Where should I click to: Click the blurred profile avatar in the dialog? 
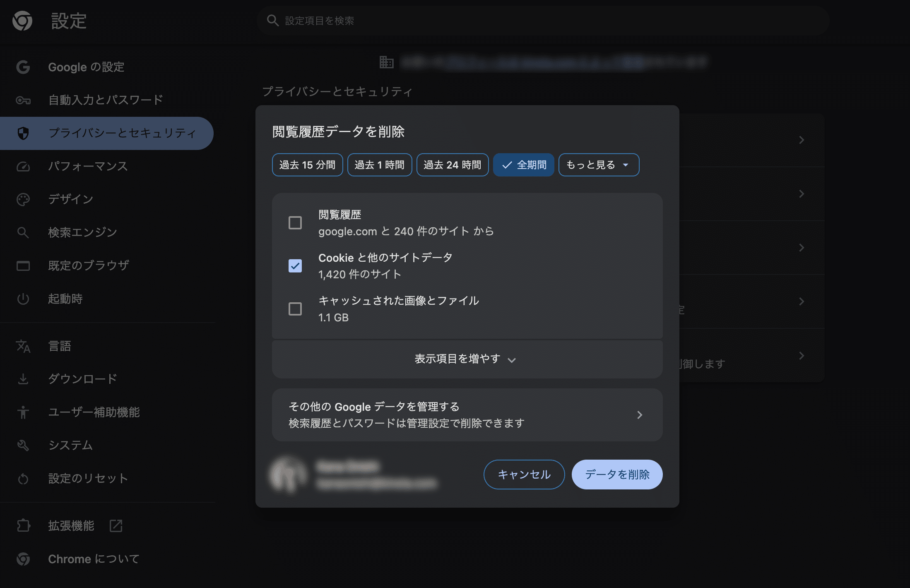click(x=288, y=475)
